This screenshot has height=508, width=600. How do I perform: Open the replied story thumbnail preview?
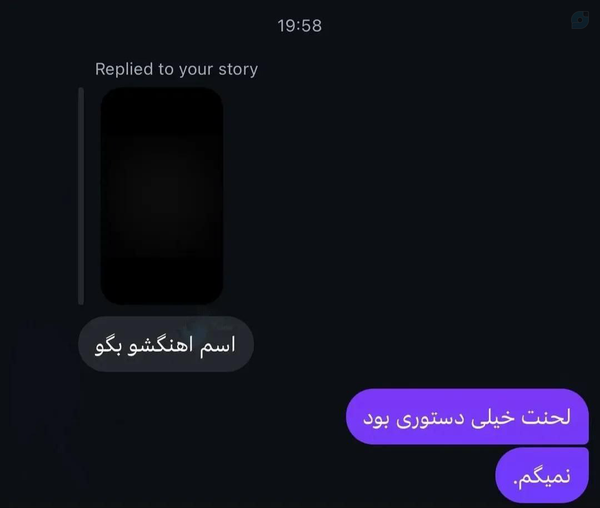162,196
